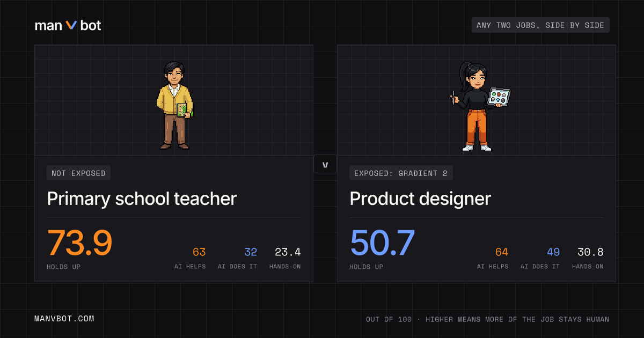Click the product designer pixel-art character
The width and height of the screenshot is (644, 338).
coord(479,106)
